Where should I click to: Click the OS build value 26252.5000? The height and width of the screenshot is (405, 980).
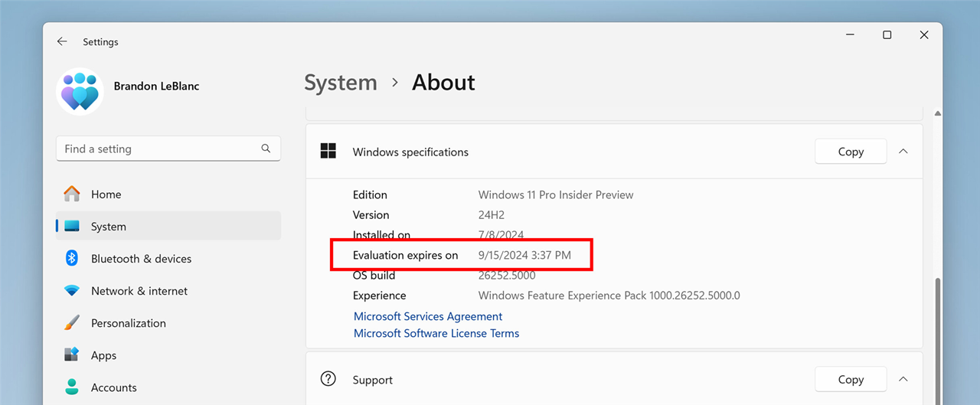(507, 275)
